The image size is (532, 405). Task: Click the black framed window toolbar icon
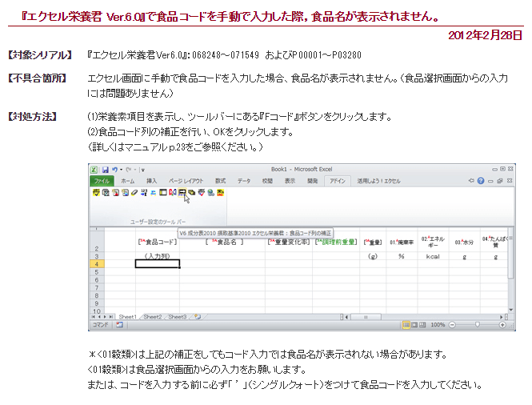(163, 192)
